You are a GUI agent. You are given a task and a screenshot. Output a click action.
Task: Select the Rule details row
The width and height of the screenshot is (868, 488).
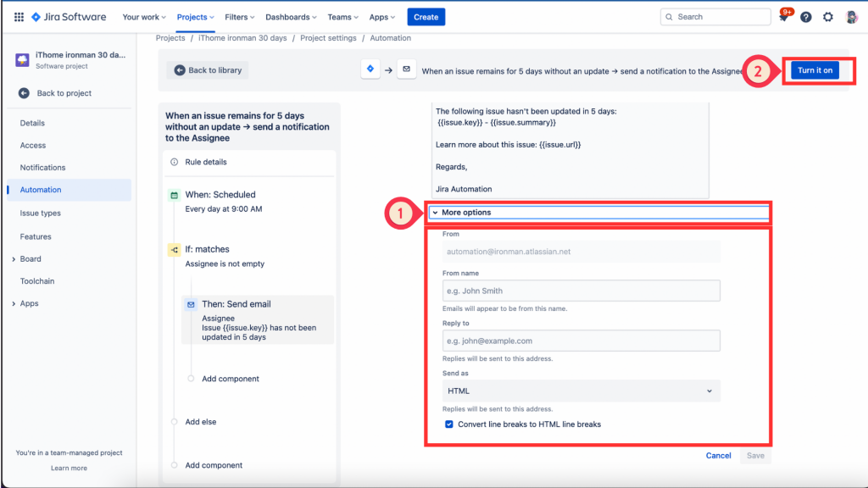[x=249, y=162]
